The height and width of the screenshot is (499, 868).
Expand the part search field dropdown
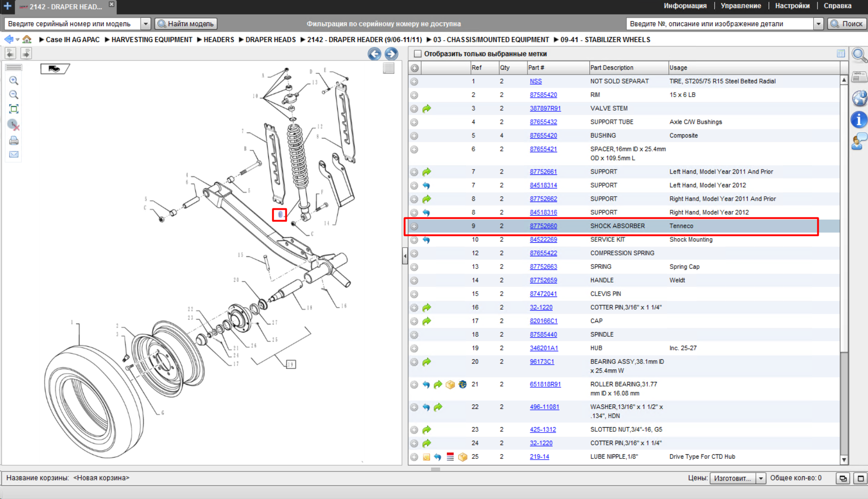coord(818,24)
